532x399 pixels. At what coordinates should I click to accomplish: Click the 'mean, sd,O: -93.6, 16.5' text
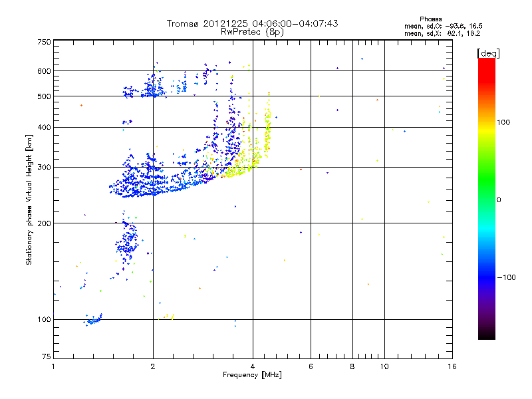[x=443, y=26]
